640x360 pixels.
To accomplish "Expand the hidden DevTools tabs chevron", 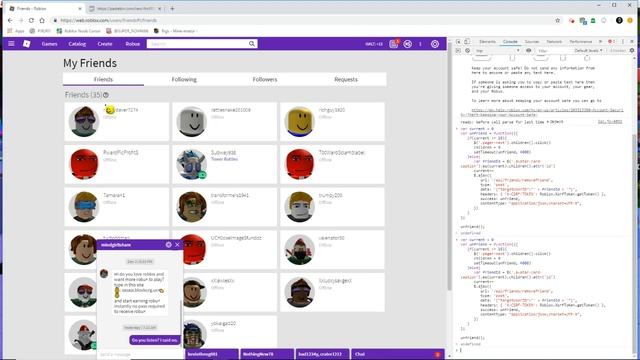I will [x=600, y=42].
